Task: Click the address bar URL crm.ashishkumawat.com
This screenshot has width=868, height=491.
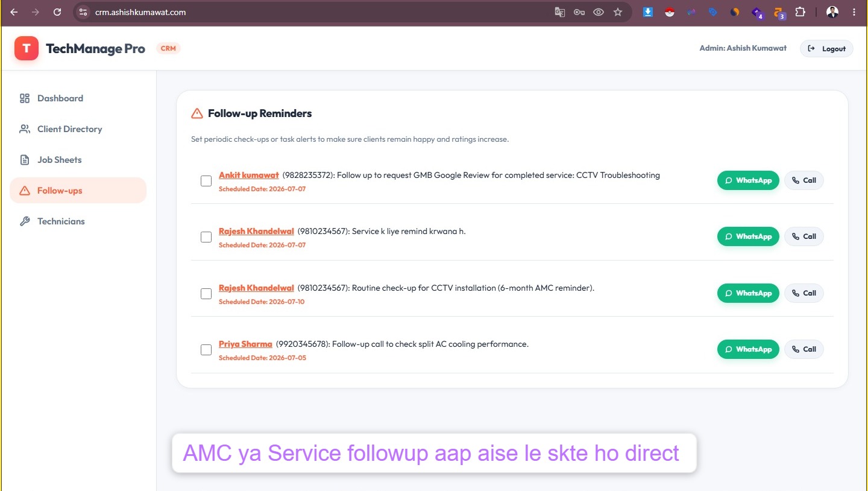Action: click(x=140, y=12)
